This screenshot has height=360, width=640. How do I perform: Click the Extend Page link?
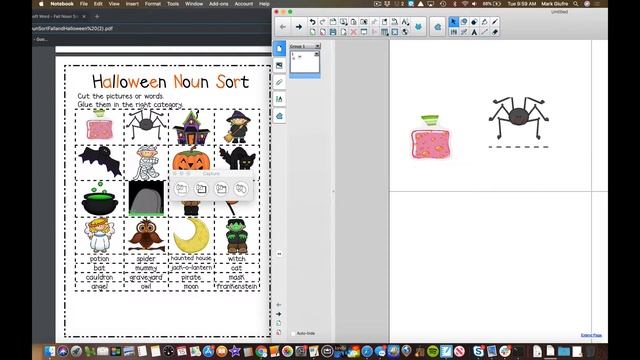point(591,335)
